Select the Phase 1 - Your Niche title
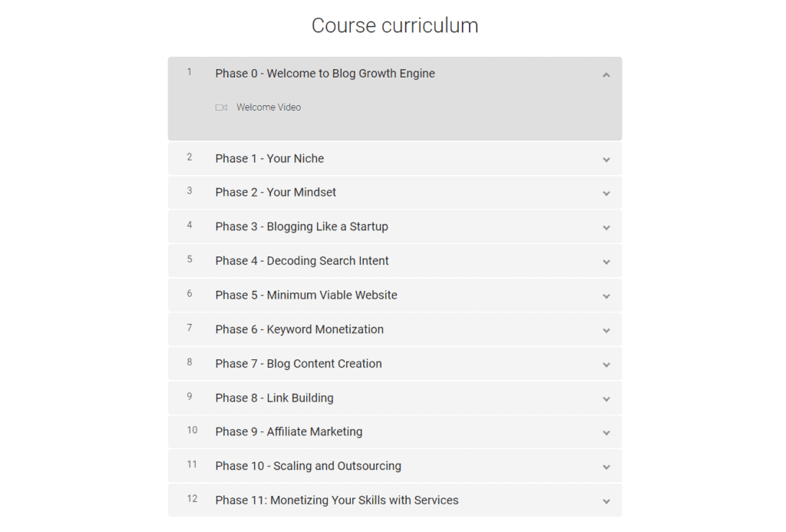The width and height of the screenshot is (786, 532). click(269, 158)
